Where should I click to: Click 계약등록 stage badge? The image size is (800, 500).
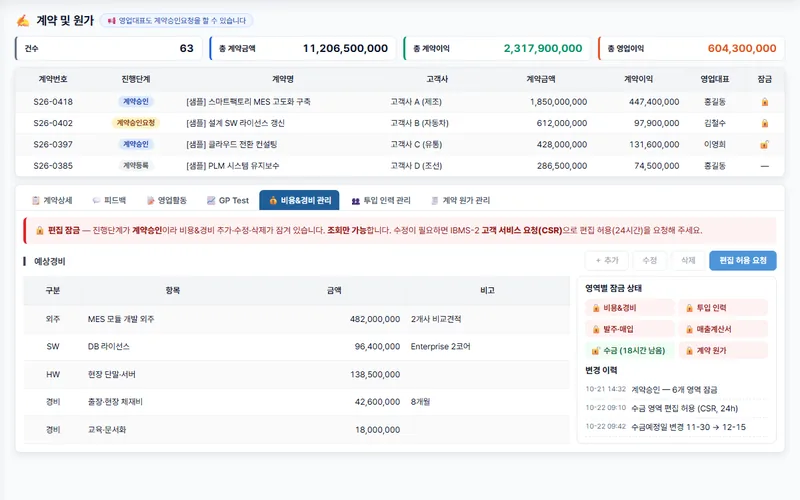tap(136, 166)
